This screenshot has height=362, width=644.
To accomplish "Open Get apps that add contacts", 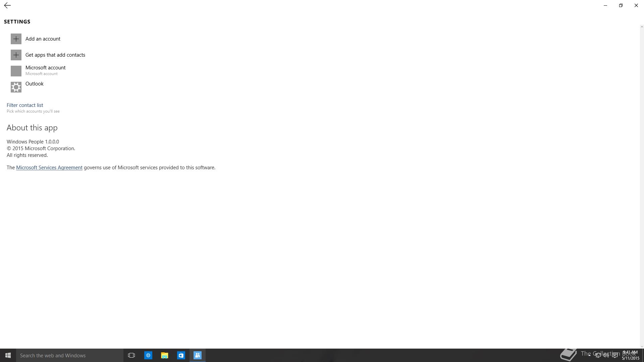I will [x=55, y=55].
